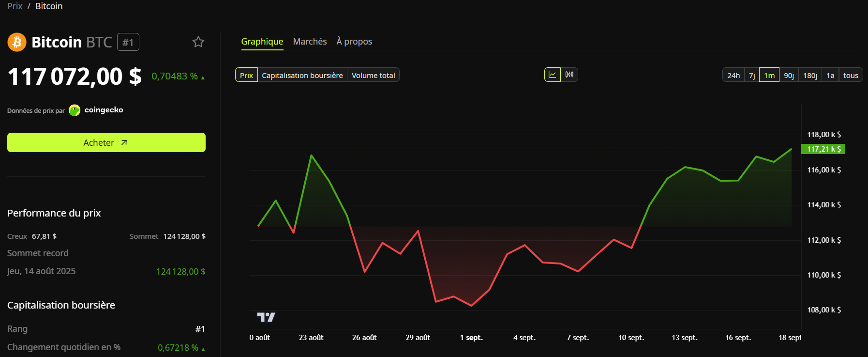
Task: Click the Changement quotidien en % label
Action: pyautogui.click(x=64, y=347)
